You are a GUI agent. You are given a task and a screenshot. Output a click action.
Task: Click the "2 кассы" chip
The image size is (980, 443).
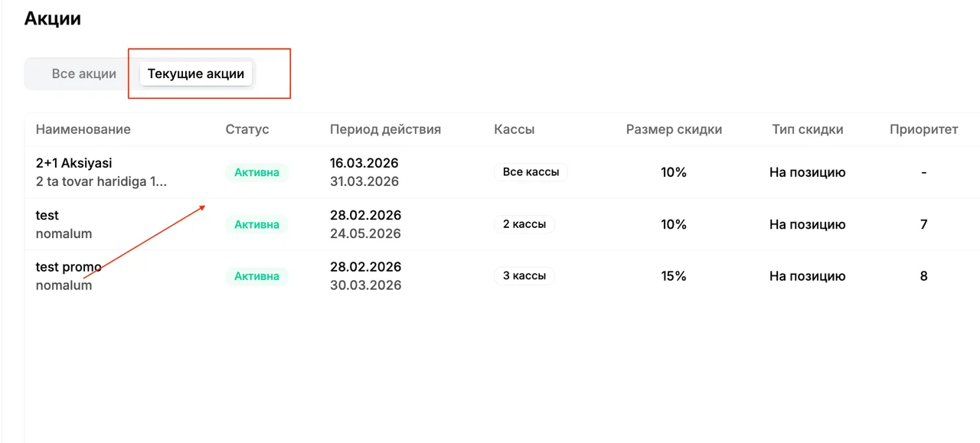(524, 224)
